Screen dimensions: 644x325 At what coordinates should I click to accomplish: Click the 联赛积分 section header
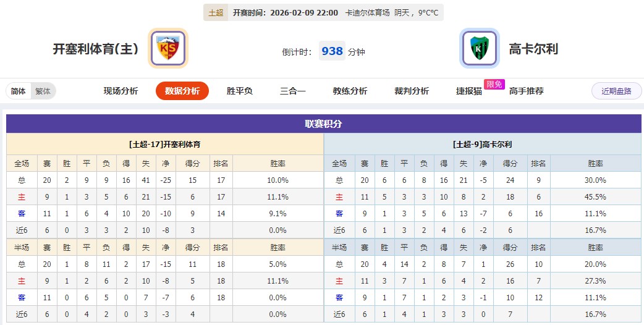coord(323,124)
